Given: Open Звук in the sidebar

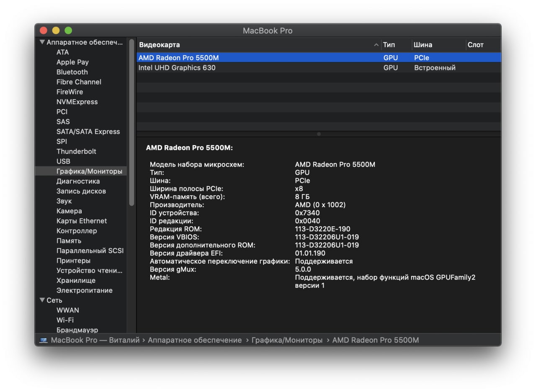Looking at the screenshot, I should (x=64, y=201).
